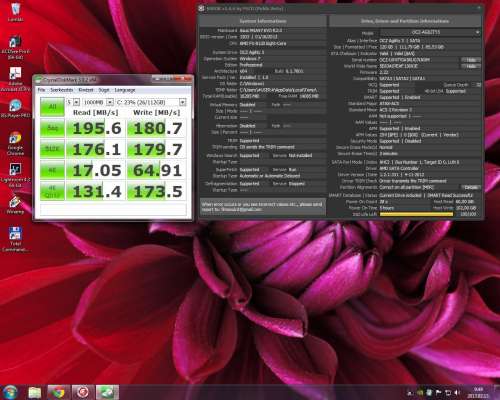500x400 pixels.
Task: Open Windows Explorer from the taskbar
Action: 35,392
